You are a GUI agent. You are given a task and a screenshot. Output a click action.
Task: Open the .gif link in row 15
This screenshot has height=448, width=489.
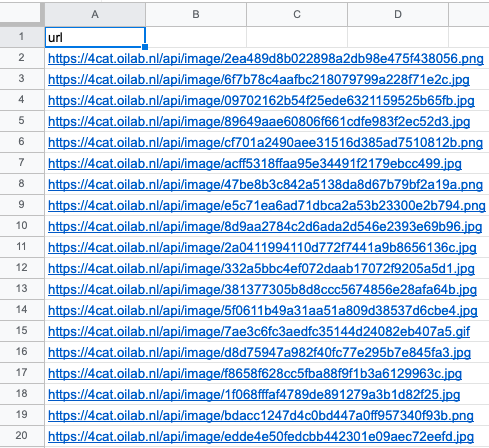pos(259,332)
